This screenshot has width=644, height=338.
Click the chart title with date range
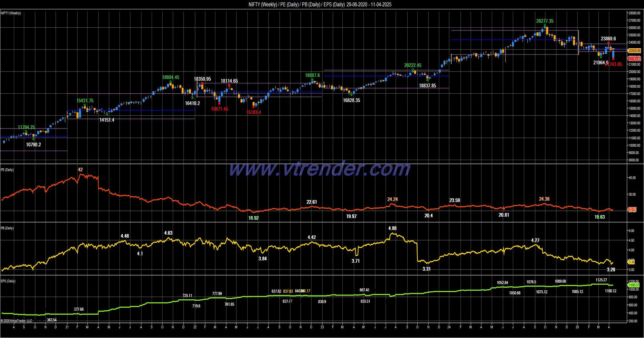click(320, 5)
